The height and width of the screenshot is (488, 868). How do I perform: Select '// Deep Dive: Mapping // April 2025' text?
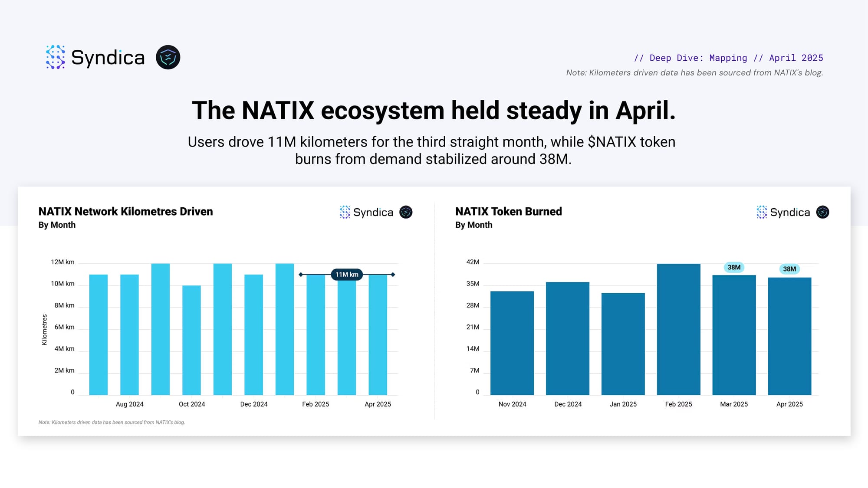[x=728, y=58]
